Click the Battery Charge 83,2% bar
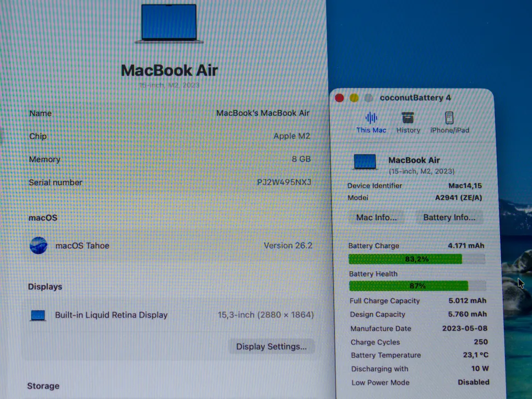The image size is (532, 399). 417,259
